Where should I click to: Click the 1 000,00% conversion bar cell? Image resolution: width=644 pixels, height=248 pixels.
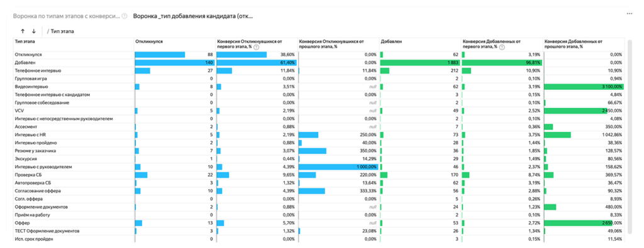pyautogui.click(x=338, y=167)
